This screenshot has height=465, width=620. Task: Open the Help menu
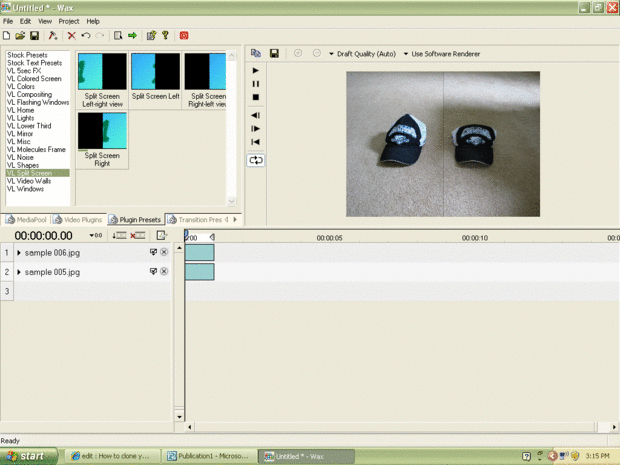tap(93, 21)
